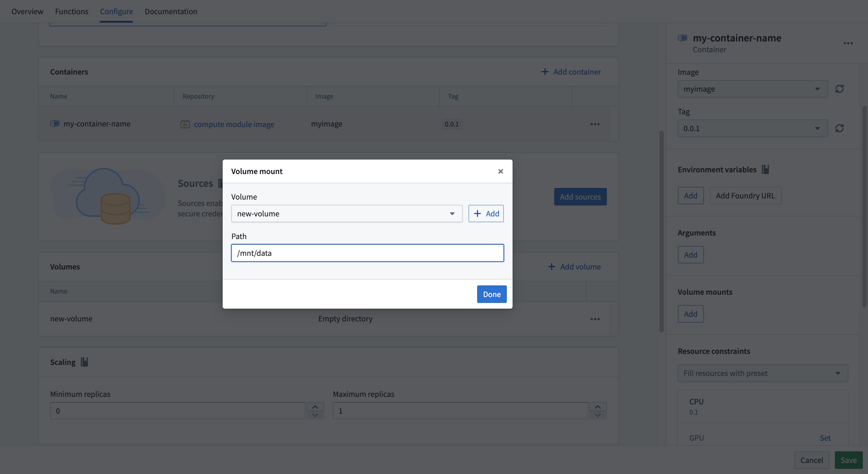Viewport: 868px width, 474px height.
Task: Click the chart icon beside Environment variables
Action: point(765,170)
